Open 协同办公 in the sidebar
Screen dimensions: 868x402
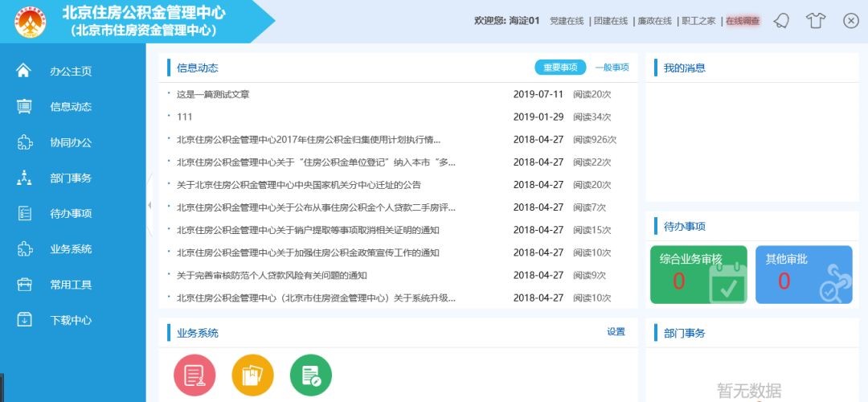point(71,142)
